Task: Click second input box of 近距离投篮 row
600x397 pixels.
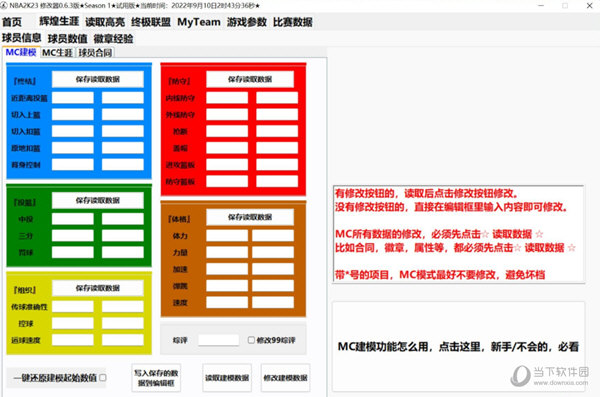Action: click(122, 98)
